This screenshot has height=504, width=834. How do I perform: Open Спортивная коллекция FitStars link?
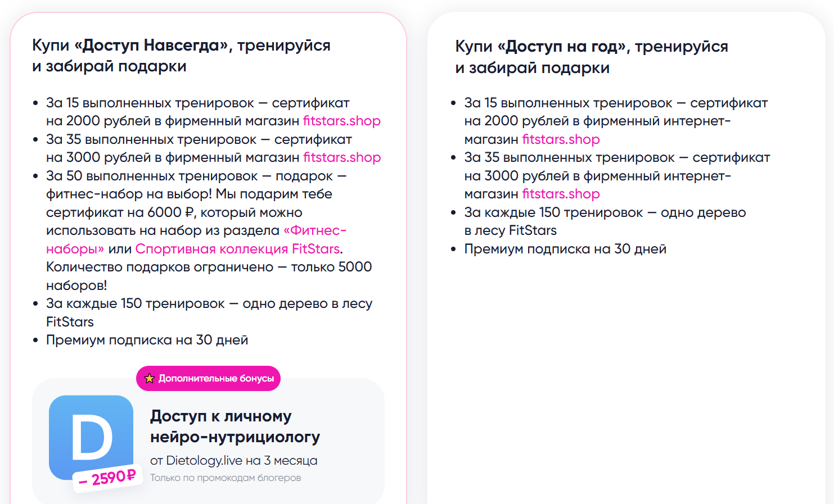[x=237, y=249]
